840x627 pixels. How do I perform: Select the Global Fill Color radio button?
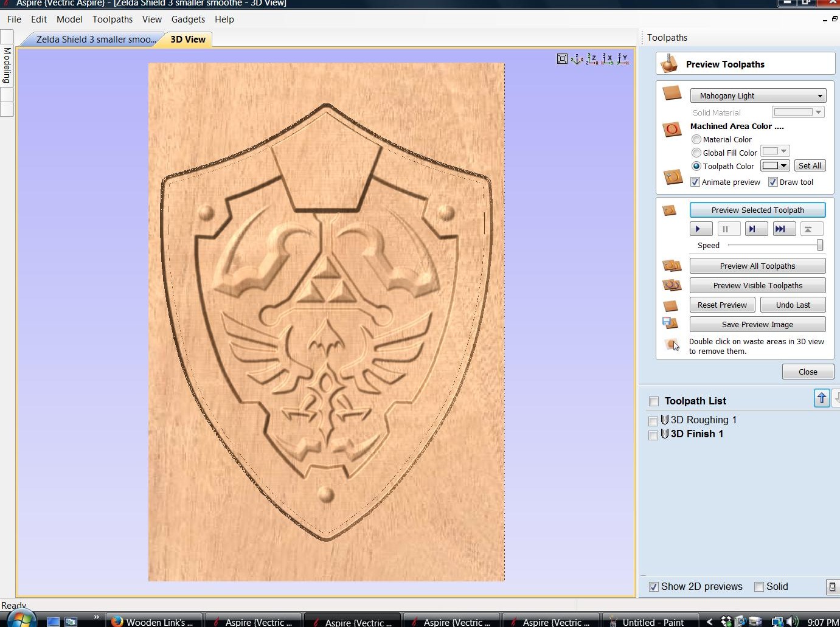click(x=696, y=153)
